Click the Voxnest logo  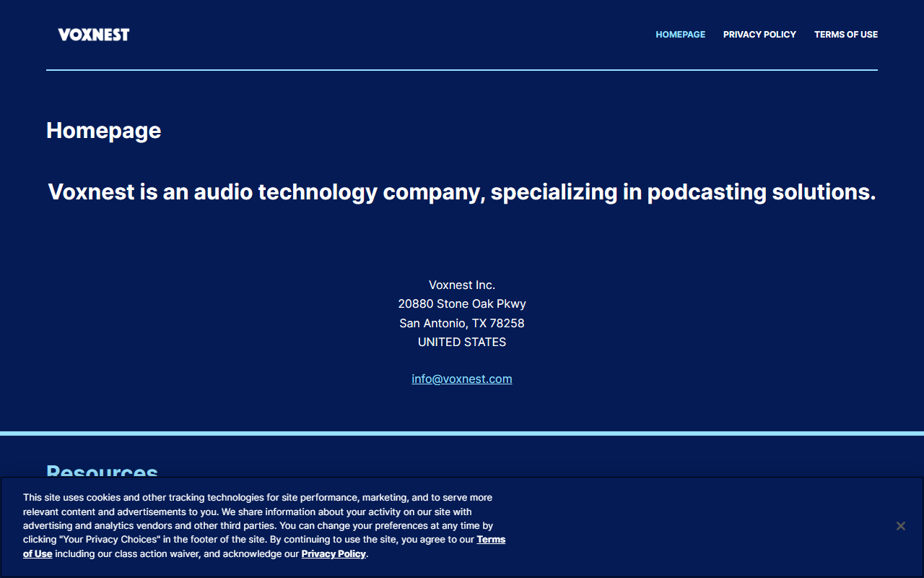point(94,35)
